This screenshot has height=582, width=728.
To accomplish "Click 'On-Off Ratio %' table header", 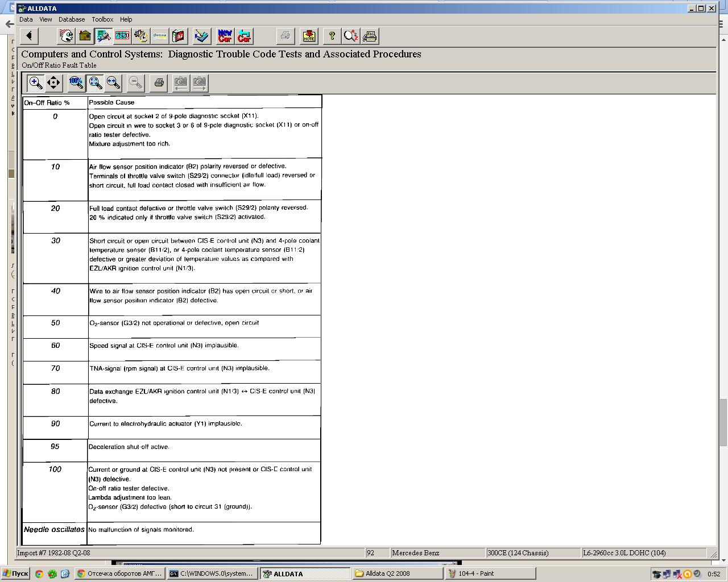I will click(47, 103).
